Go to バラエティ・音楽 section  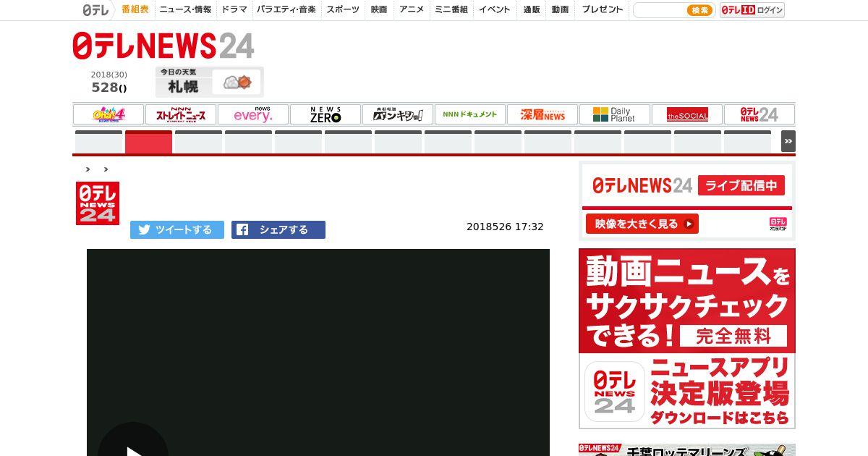286,9
